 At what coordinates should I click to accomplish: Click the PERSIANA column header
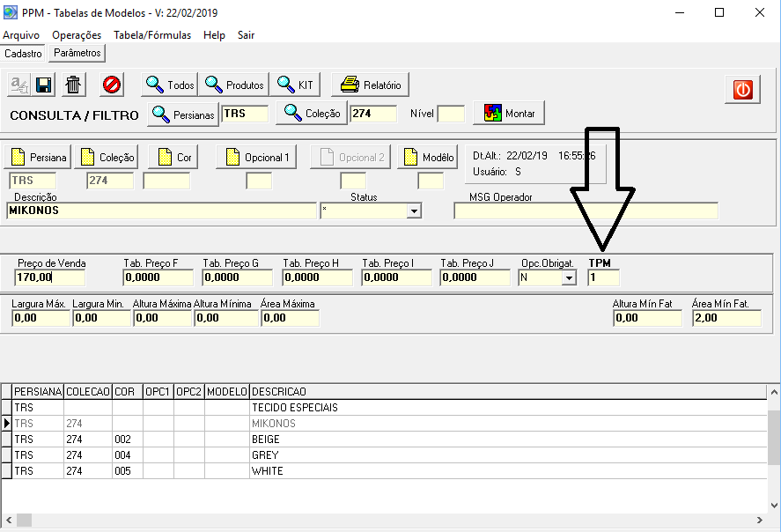pos(38,392)
